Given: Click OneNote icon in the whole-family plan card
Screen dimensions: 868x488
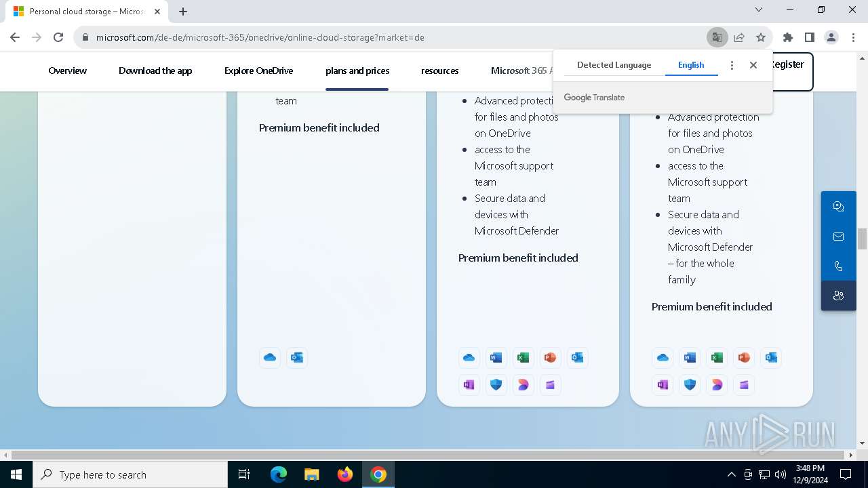Looking at the screenshot, I should [663, 384].
